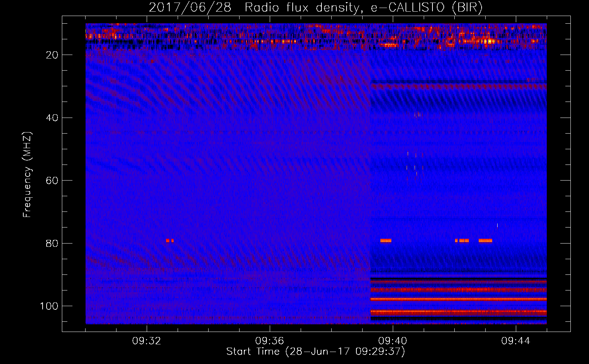
Task: Click the 80 frequency tick label
Action: (x=52, y=244)
